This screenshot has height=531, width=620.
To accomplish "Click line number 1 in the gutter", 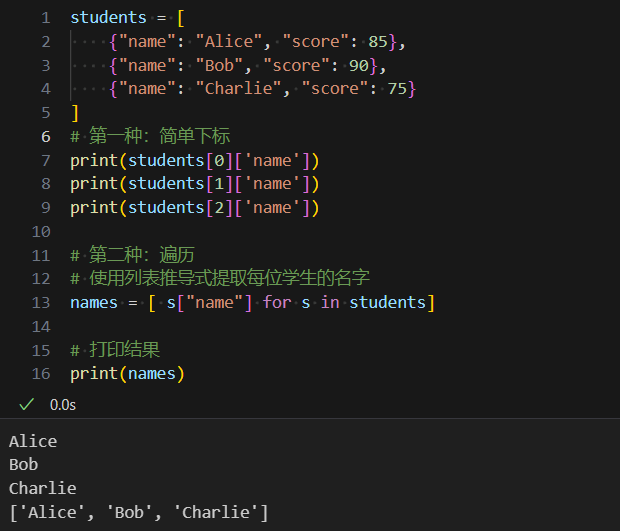I will pos(46,18).
